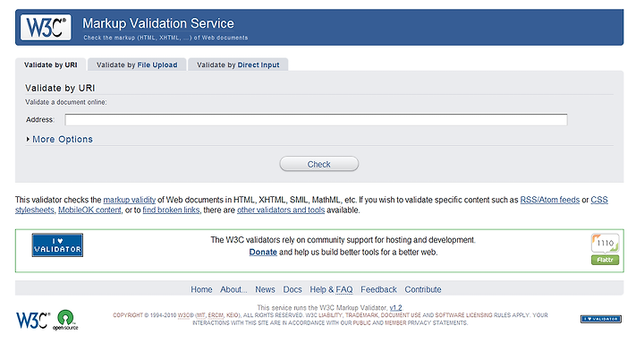Click the Check button
The width and height of the screenshot is (644, 343).
(x=319, y=164)
